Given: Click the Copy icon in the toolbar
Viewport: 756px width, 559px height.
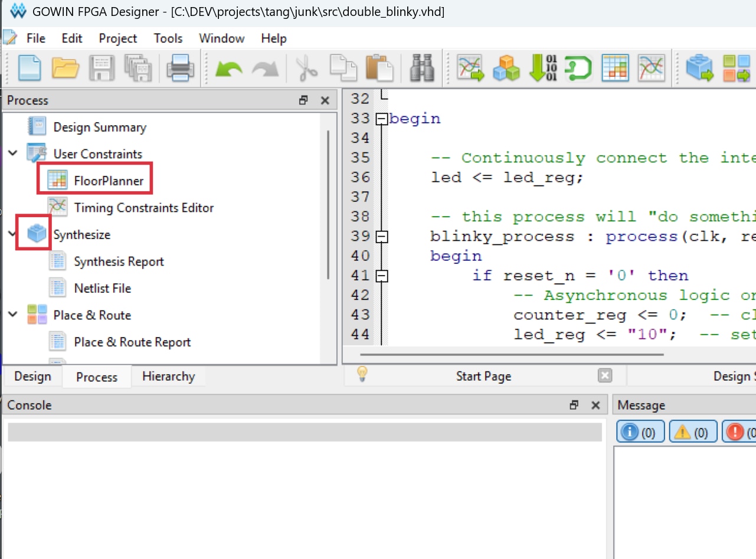Looking at the screenshot, I should point(343,67).
